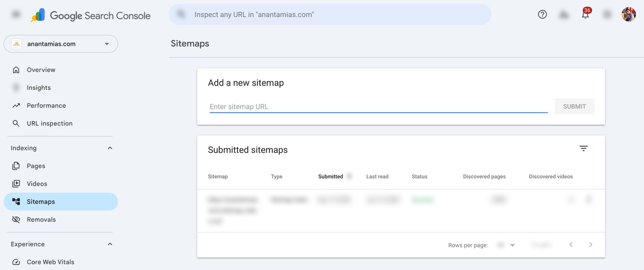Focus the Enter sitemap URL field
Viewport: 644px width, 270px height.
pyautogui.click(x=379, y=107)
